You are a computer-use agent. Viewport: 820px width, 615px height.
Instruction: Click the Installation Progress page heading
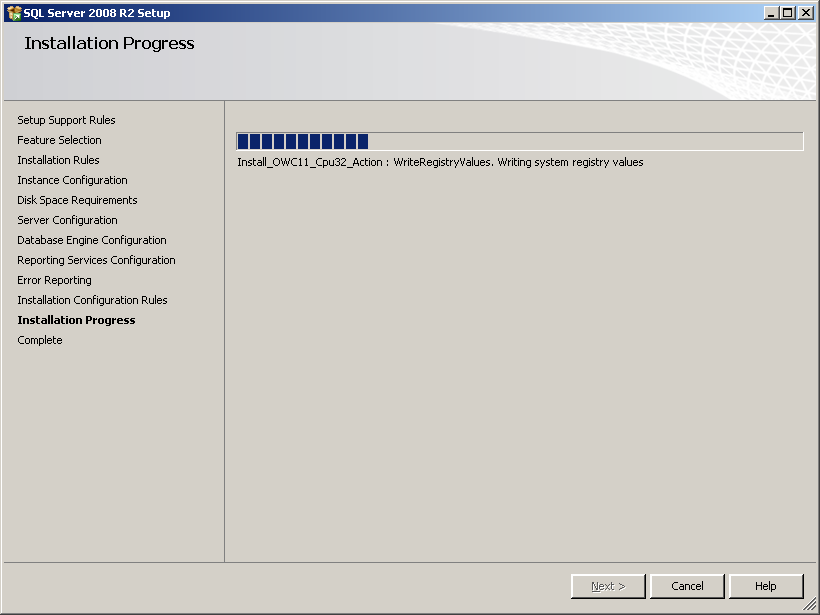[x=109, y=43]
